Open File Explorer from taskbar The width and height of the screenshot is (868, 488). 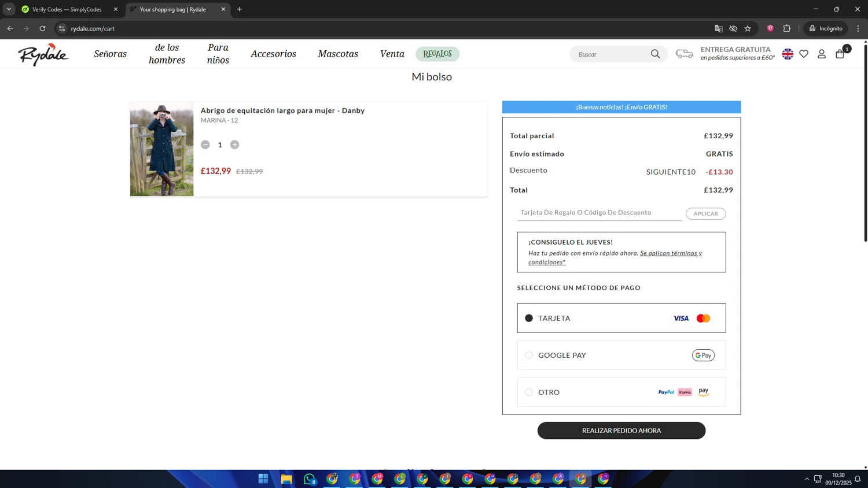tap(286, 479)
